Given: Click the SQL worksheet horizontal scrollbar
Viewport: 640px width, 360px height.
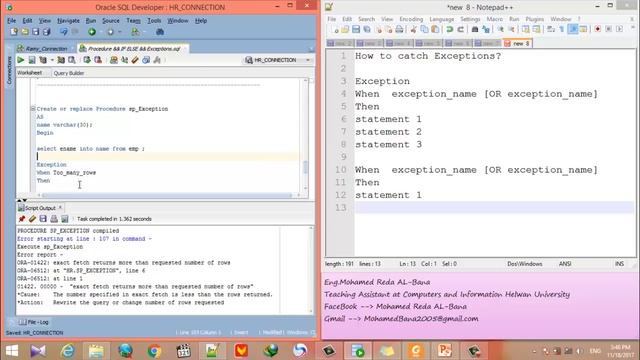Looking at the screenshot, I should point(167,196).
